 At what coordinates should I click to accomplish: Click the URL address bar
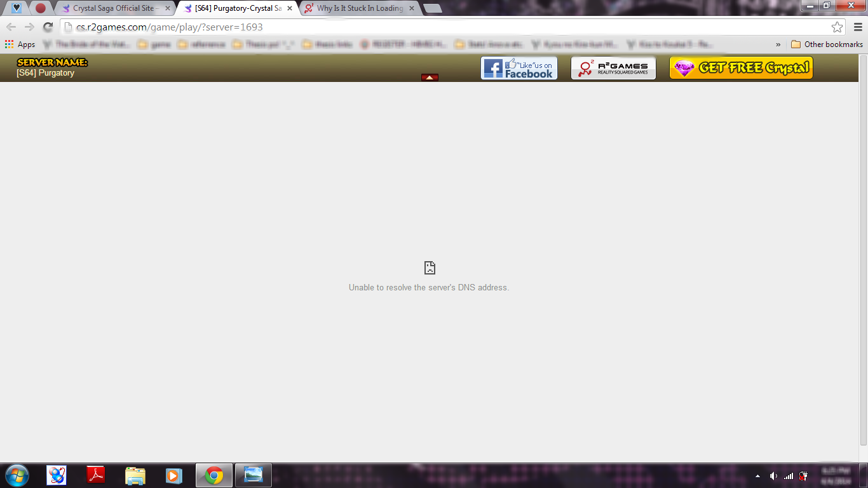445,27
